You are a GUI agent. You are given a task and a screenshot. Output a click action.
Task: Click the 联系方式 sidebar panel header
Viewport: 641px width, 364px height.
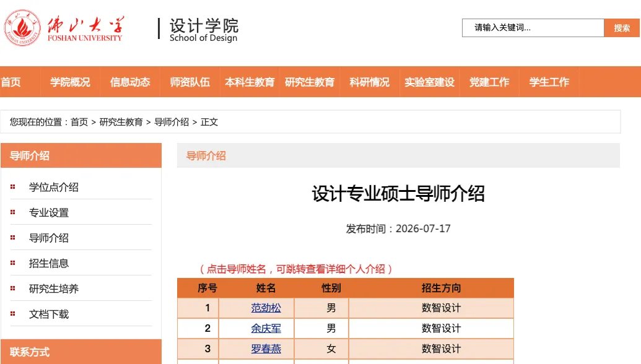click(x=81, y=352)
